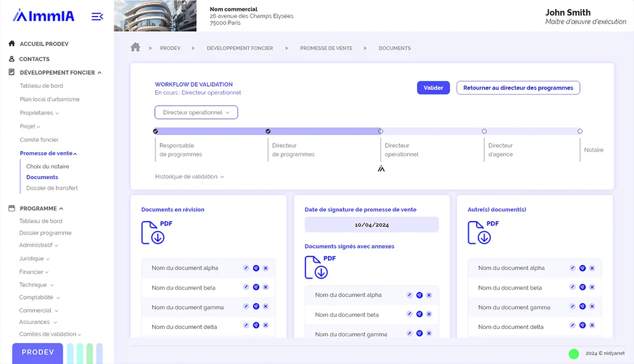
Task: Go to Promesse de vente breadcrumb
Action: click(326, 48)
